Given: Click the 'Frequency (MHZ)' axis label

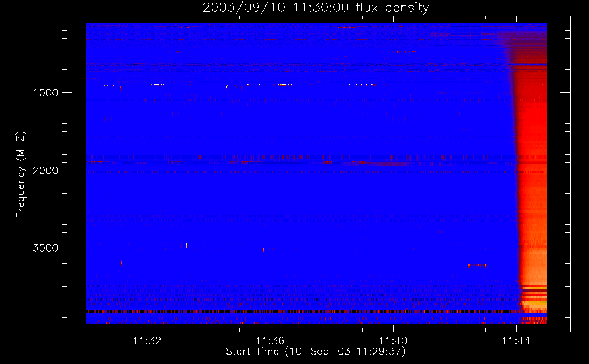Looking at the screenshot, I should coord(21,175).
